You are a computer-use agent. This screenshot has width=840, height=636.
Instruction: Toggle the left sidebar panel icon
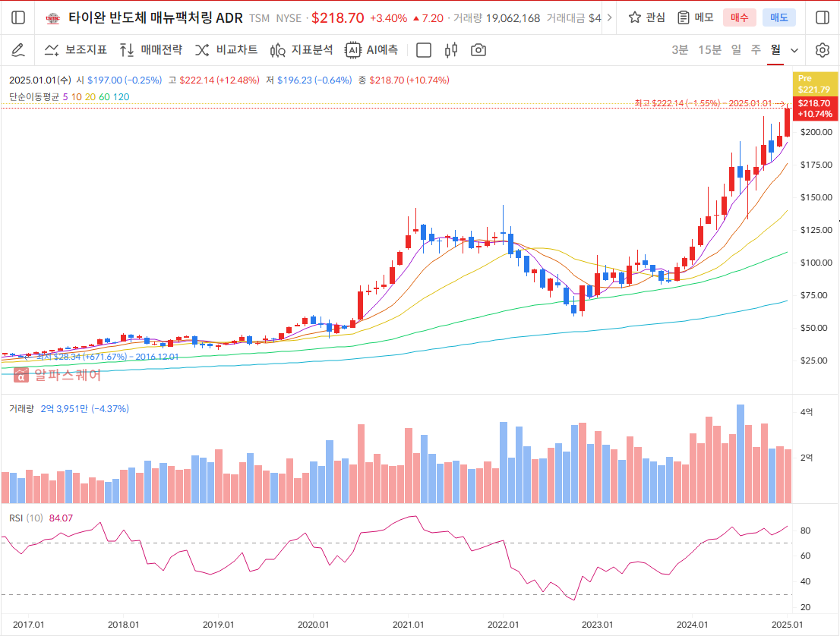point(18,17)
